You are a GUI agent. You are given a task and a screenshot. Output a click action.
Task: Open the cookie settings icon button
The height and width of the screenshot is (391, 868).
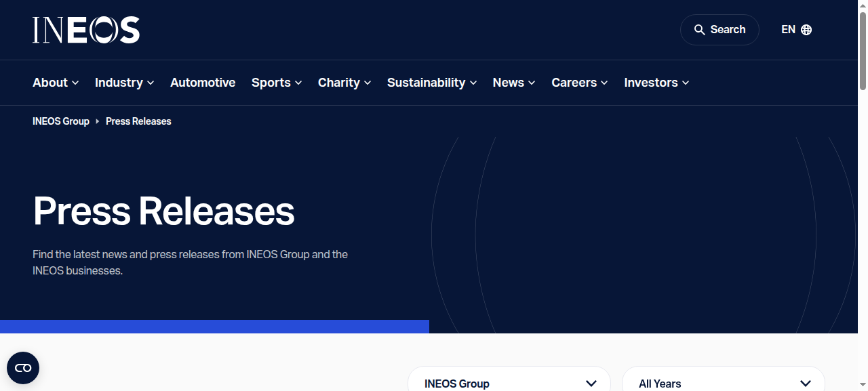[x=23, y=368]
